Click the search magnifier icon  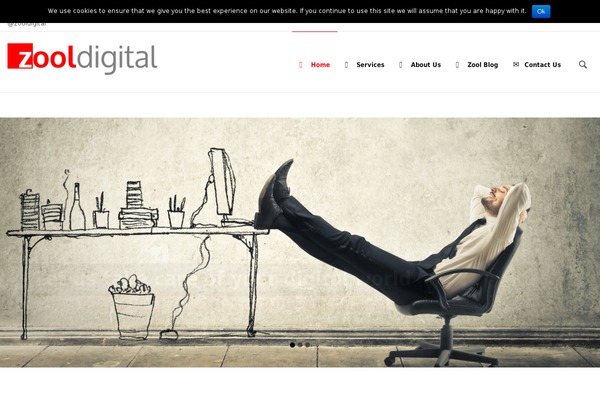(x=582, y=64)
